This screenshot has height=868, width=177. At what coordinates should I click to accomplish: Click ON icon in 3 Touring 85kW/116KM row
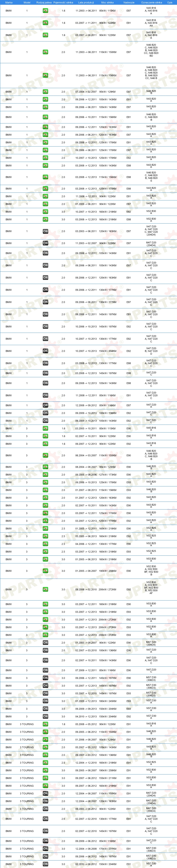[x=45, y=841]
